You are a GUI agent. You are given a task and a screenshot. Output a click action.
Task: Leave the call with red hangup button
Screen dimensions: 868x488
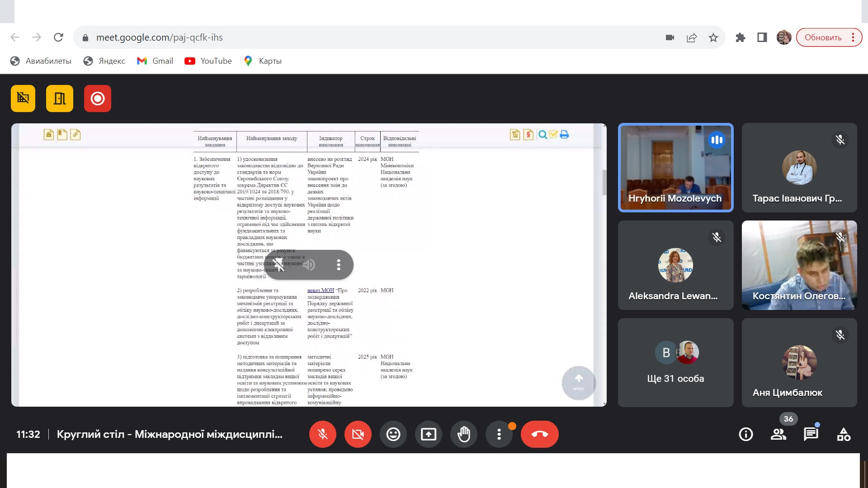click(539, 434)
